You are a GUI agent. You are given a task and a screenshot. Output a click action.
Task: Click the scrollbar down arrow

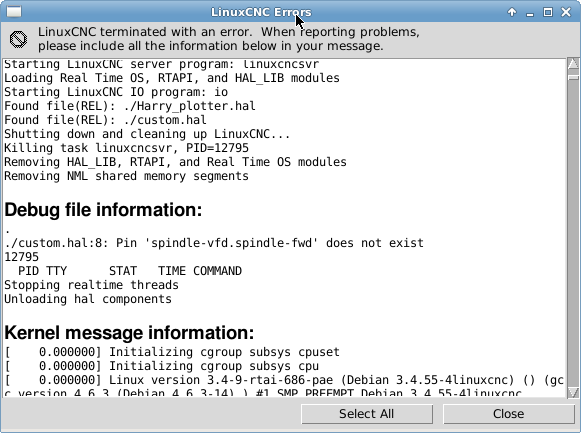[573, 392]
